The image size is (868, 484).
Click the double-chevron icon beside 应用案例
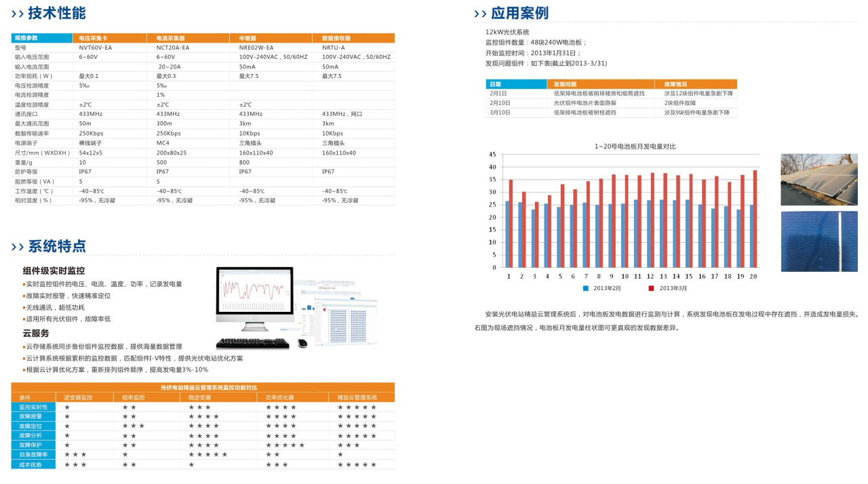(480, 14)
